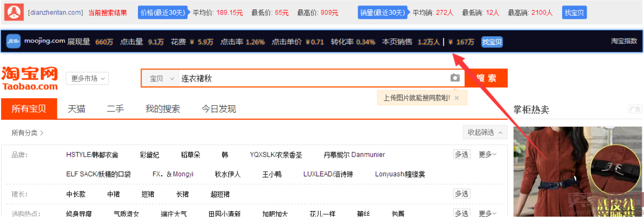The height and width of the screenshot is (219, 644).
Task: Click the moojing.com text
Action: click(45, 41)
